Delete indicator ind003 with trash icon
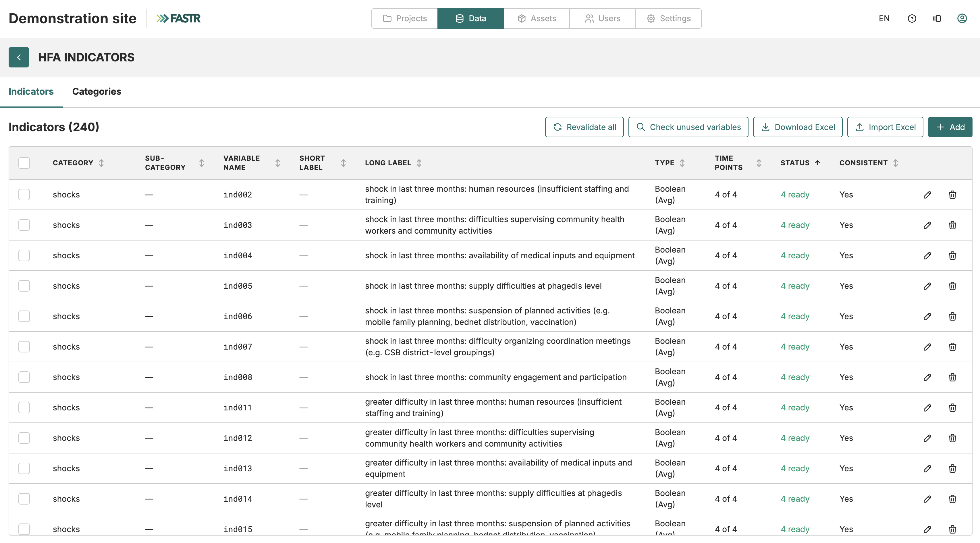This screenshot has width=980, height=543. [953, 225]
